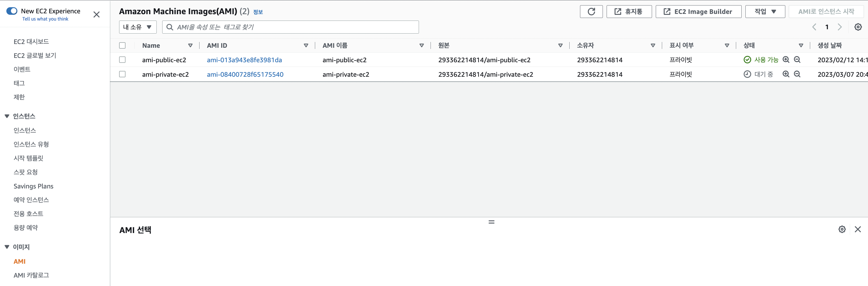Open 전용 호스트 page
Screen dimensions: 868x286
[x=28, y=214]
